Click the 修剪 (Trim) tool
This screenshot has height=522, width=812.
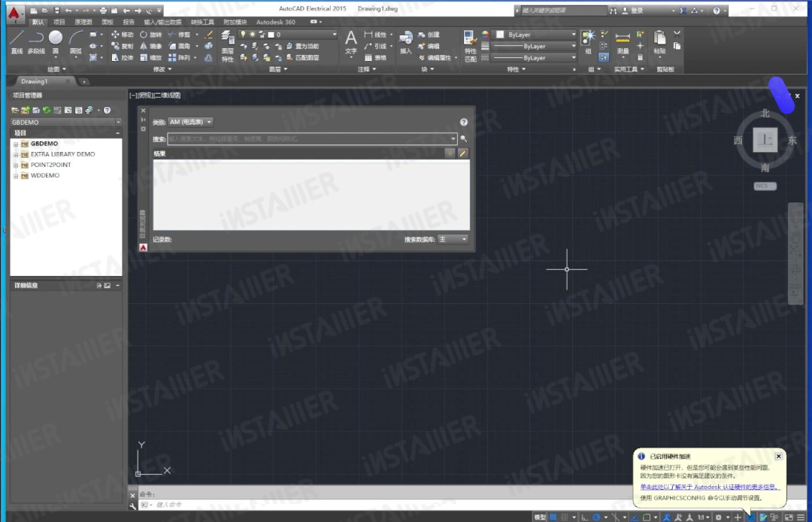coord(179,35)
